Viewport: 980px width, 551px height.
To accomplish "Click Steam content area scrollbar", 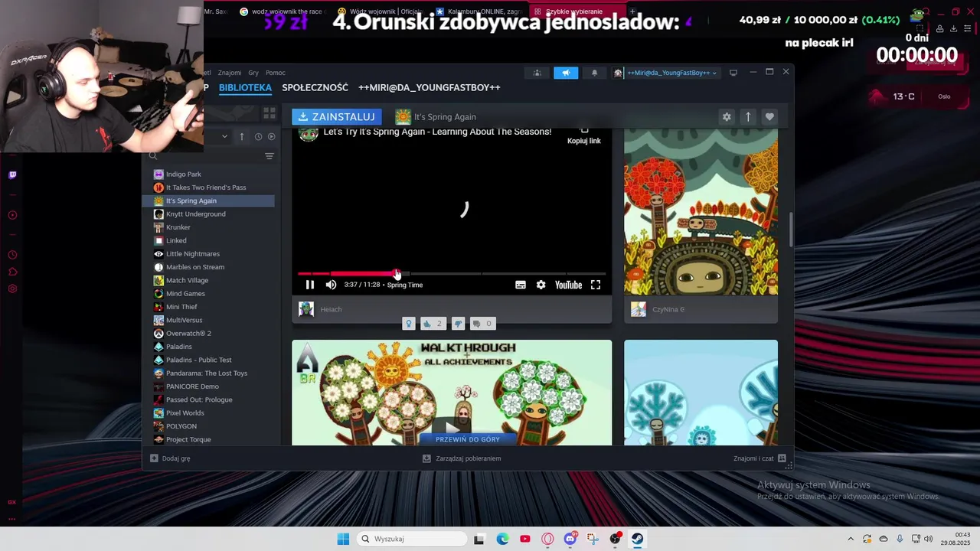I will pos(791,229).
